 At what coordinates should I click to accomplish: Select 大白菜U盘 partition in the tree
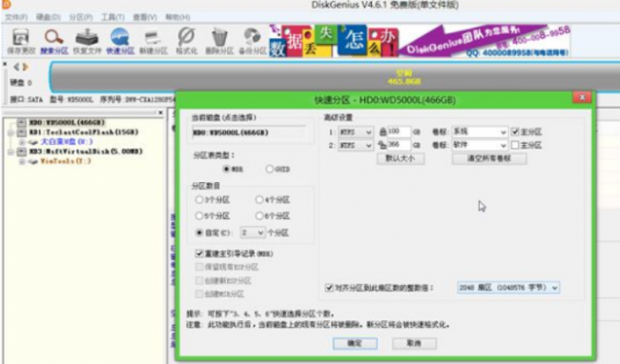[67, 142]
